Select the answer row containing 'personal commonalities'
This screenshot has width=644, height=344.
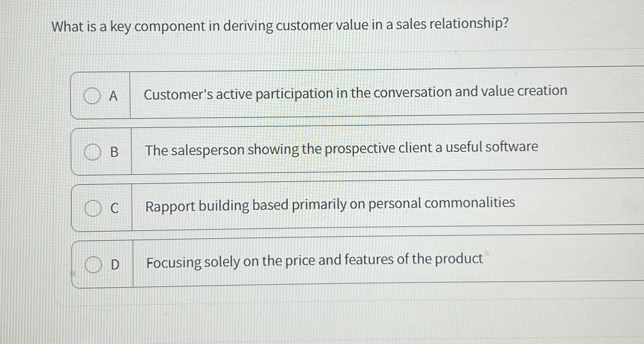330,205
